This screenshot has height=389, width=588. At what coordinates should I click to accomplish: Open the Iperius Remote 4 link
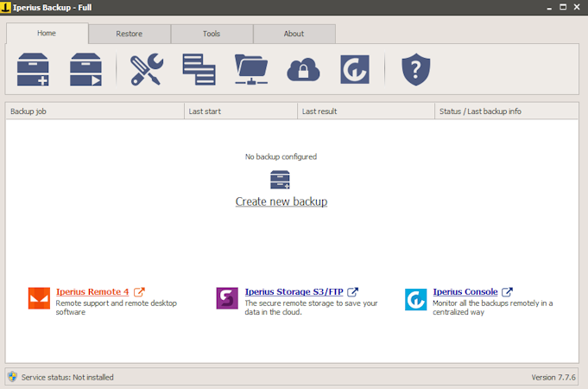point(92,292)
